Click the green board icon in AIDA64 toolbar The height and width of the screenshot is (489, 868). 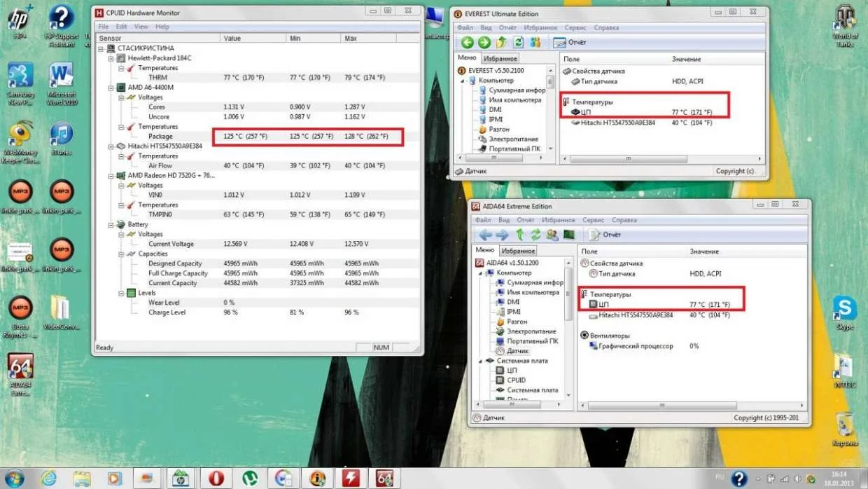(x=569, y=235)
